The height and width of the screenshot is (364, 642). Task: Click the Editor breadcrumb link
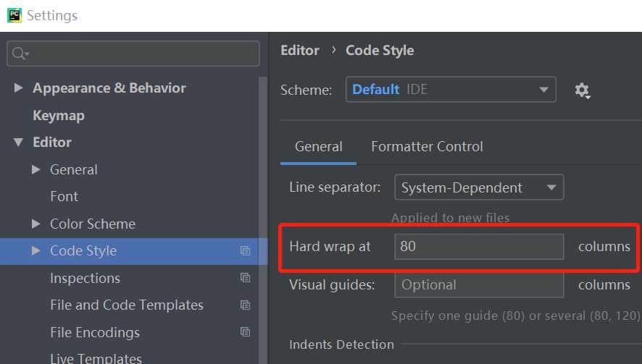pyautogui.click(x=299, y=51)
